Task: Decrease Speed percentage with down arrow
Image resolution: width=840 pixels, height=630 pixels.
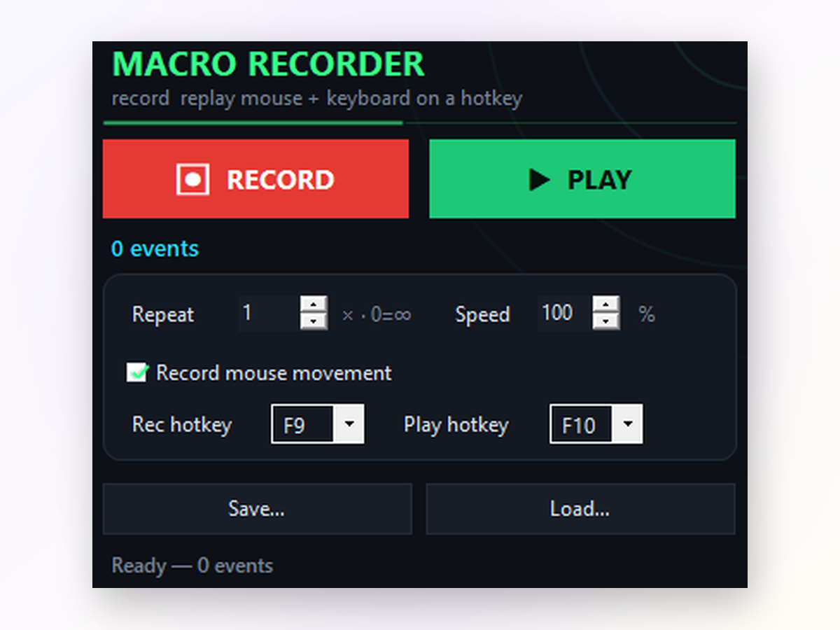Action: (x=606, y=321)
